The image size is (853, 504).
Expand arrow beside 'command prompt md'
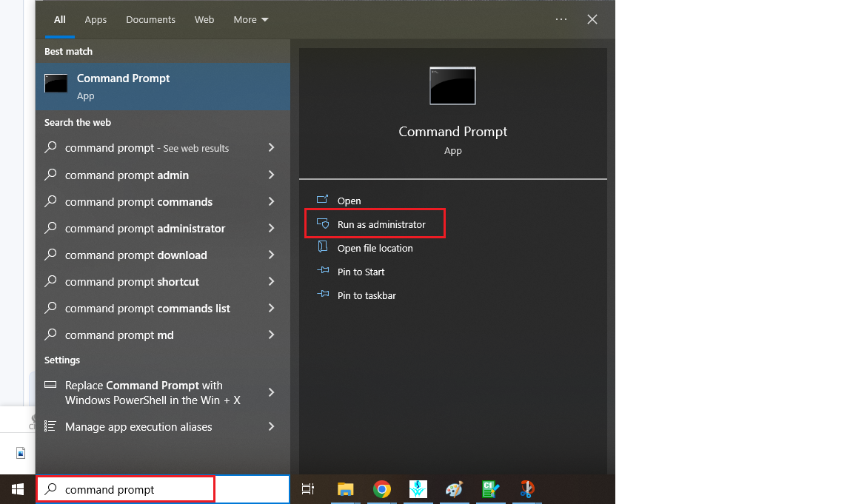click(272, 335)
